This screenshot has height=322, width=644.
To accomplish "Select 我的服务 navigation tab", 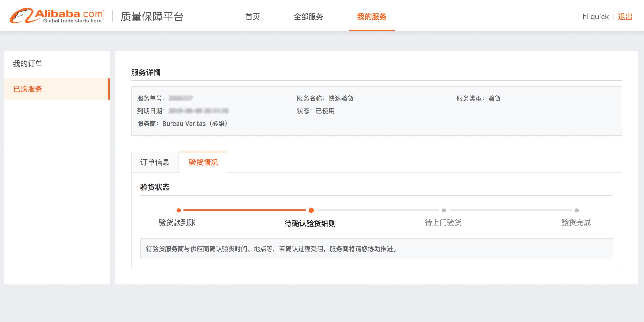I will coord(372,17).
